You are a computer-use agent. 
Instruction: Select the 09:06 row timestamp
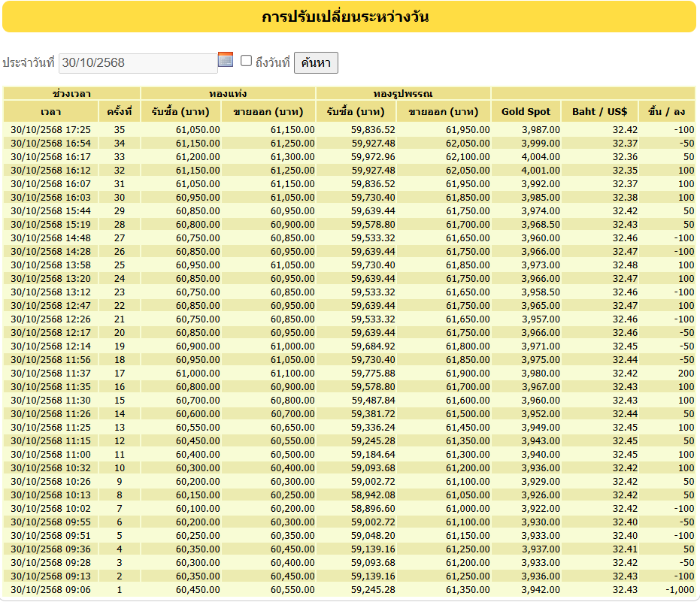tap(50, 590)
